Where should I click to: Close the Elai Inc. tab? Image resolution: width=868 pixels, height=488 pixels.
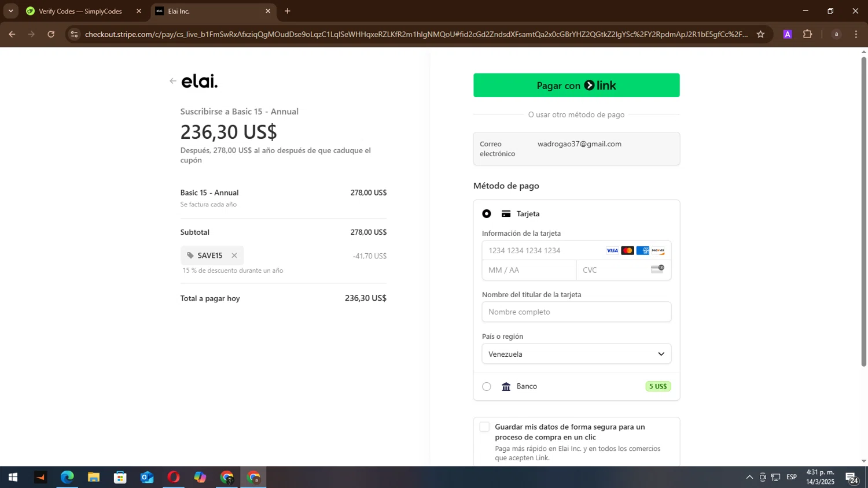[268, 11]
